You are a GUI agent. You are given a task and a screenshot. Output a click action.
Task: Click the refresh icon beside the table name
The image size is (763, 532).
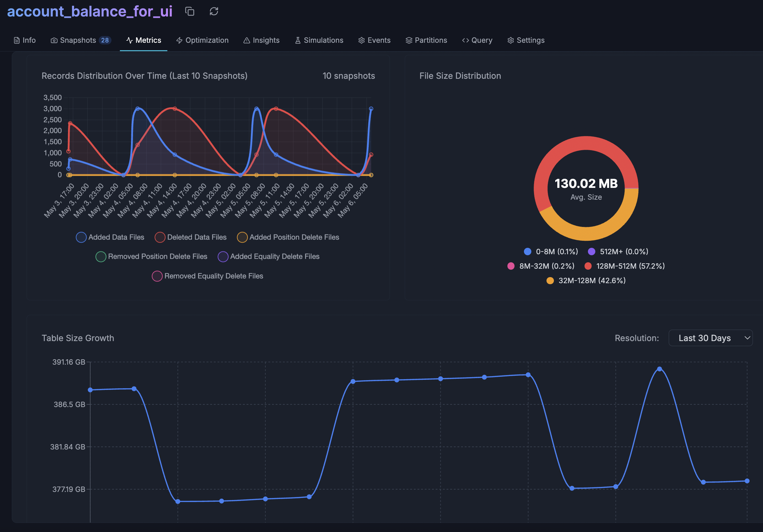coord(214,11)
